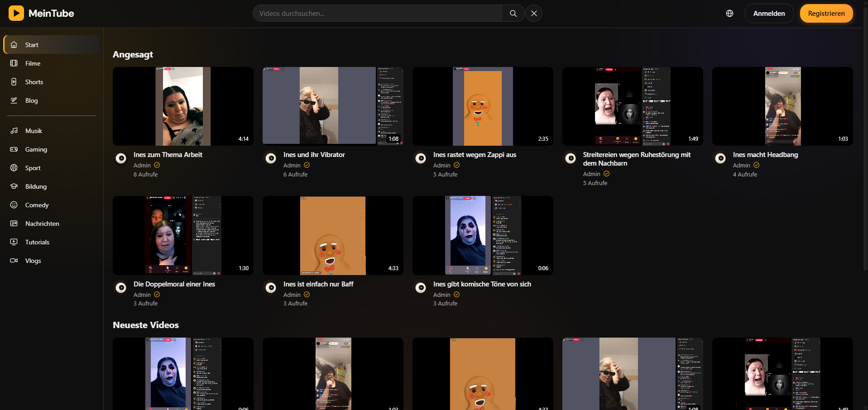The width and height of the screenshot is (868, 410).
Task: Click the search magnifier icon
Action: tap(513, 14)
